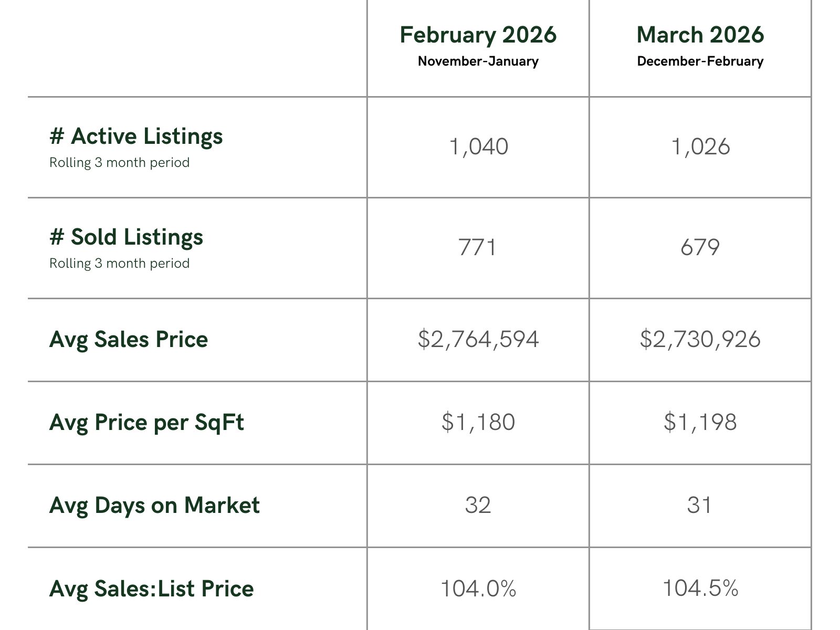Screen dimensions: 840x630
Task: Select the $2,730,926 average sales price
Action: tap(700, 339)
